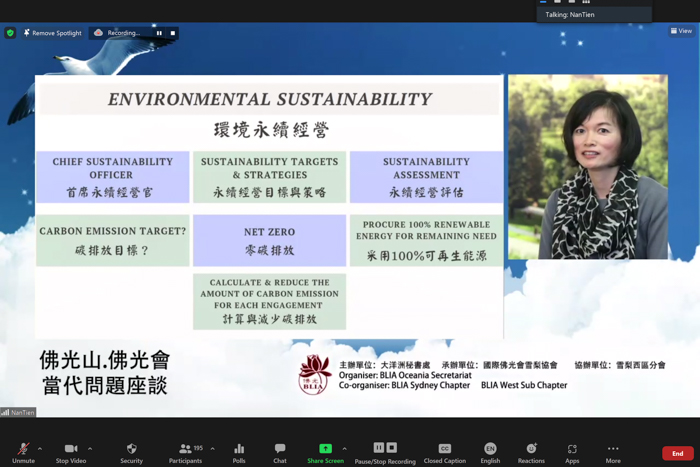Open Participants panel
This screenshot has width=700, height=467.
(185, 453)
